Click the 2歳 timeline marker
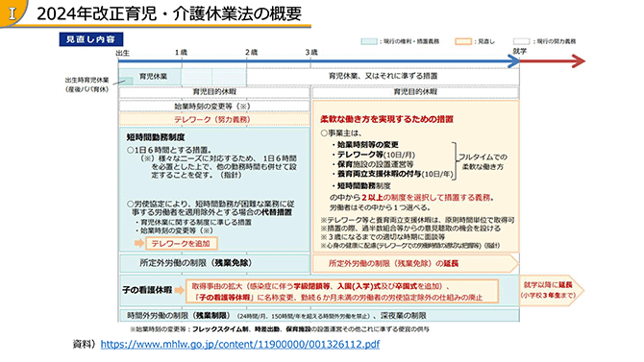Viewport: 644px width, 362px height. pyautogui.click(x=252, y=53)
